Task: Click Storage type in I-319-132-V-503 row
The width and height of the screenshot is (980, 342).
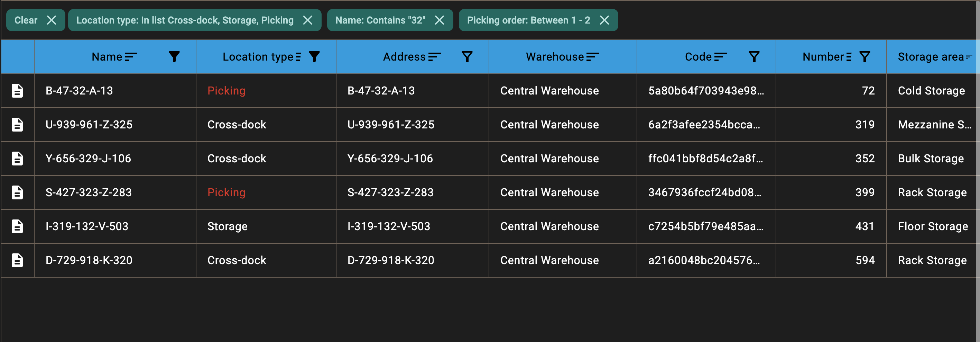Action: point(228,226)
